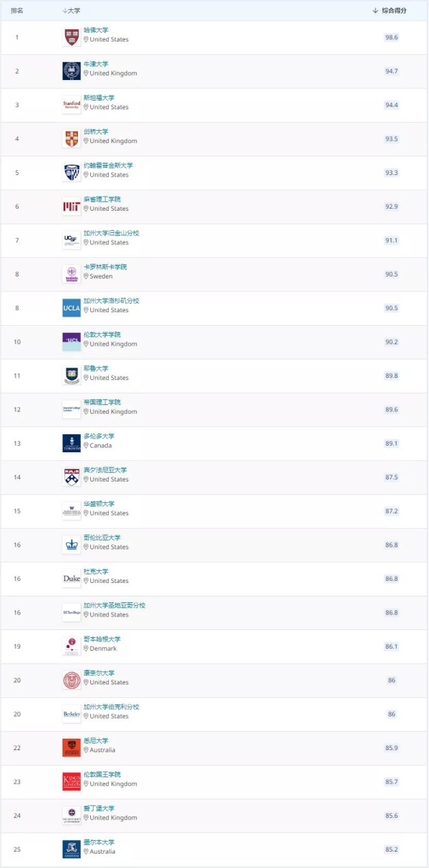Open the 卡罗林斯卡学院 link
The image size is (429, 868).
[x=105, y=266]
